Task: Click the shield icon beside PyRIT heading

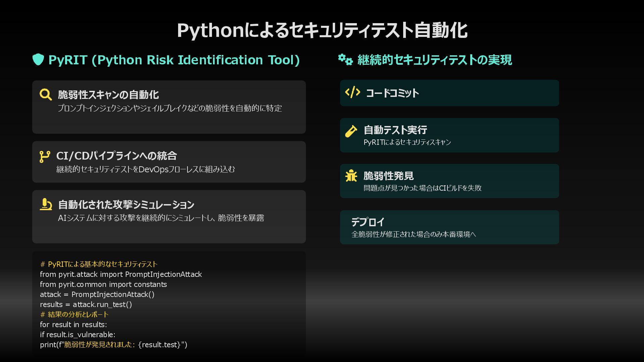Action: [38, 60]
